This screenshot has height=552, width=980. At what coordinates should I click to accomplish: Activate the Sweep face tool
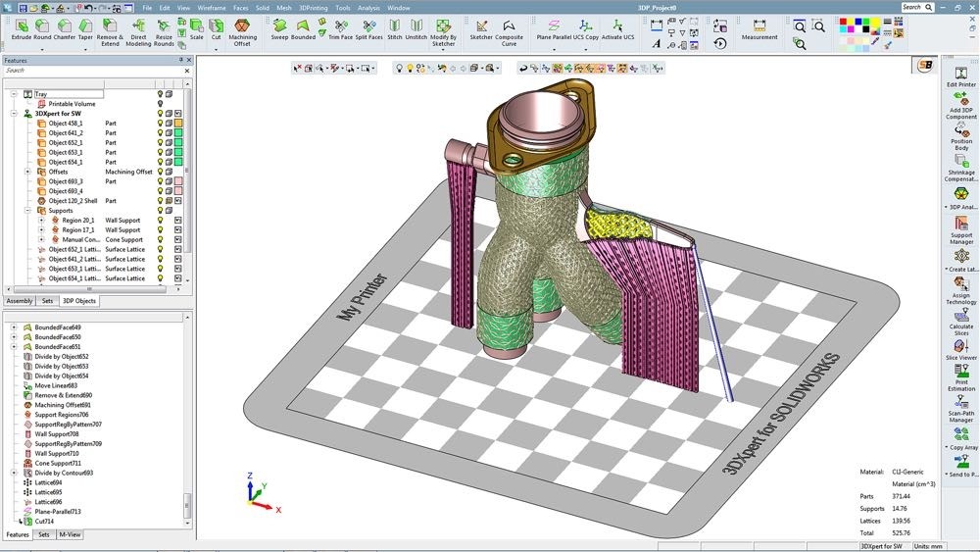pos(279,27)
